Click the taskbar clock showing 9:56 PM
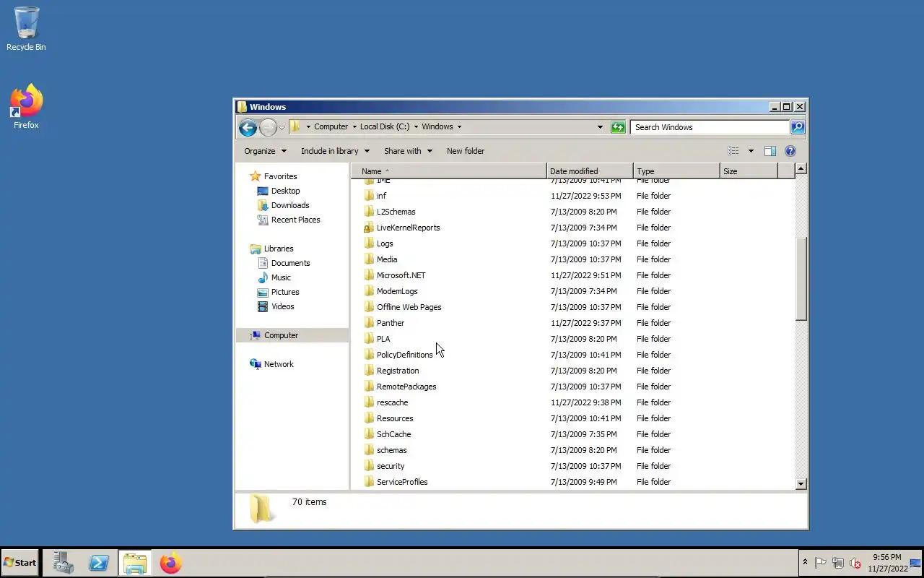The height and width of the screenshot is (578, 924). click(x=887, y=563)
